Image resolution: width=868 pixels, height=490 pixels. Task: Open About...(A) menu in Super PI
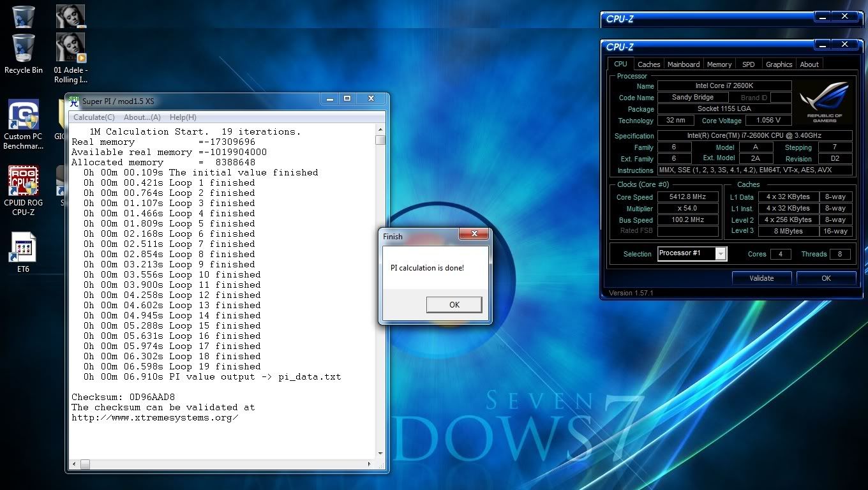click(x=142, y=117)
